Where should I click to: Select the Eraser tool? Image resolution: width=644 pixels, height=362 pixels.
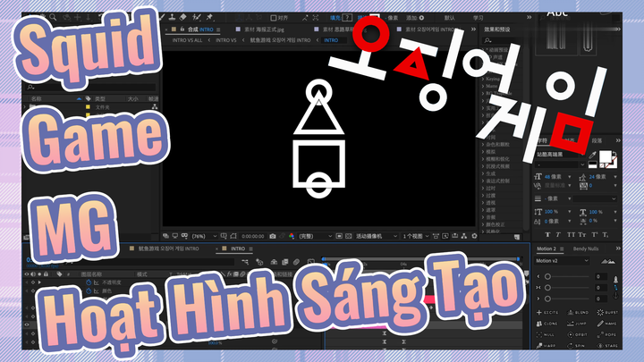[183, 17]
